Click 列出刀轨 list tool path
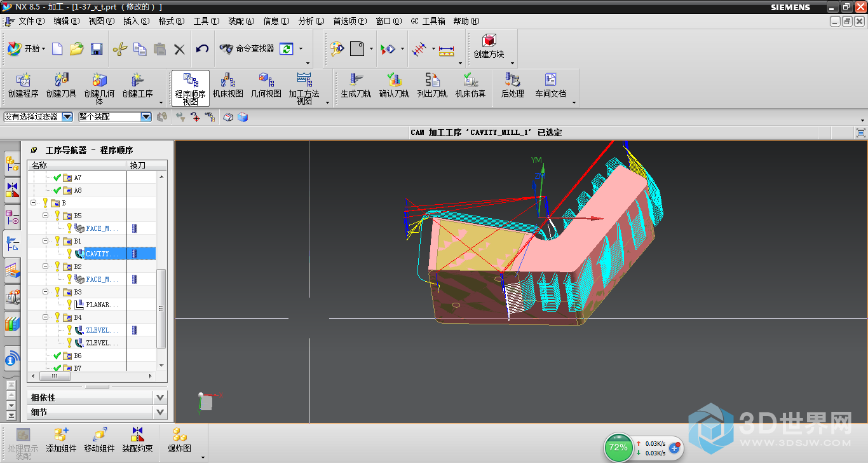868x463 pixels. (432, 85)
